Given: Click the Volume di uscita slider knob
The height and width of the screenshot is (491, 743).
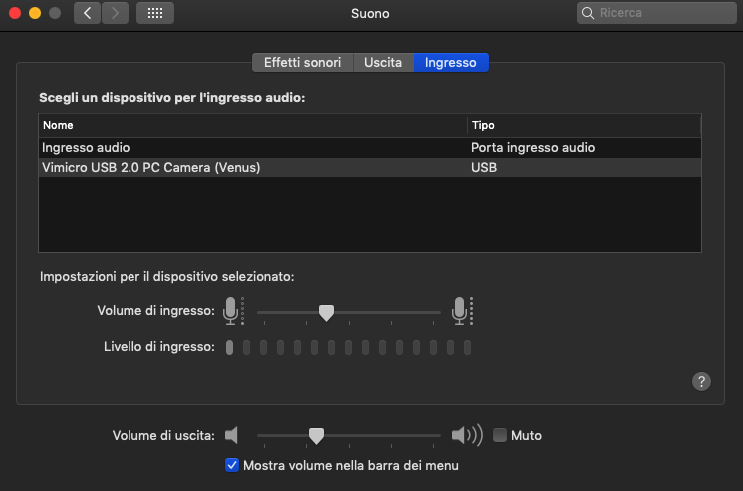Looking at the screenshot, I should coord(316,435).
